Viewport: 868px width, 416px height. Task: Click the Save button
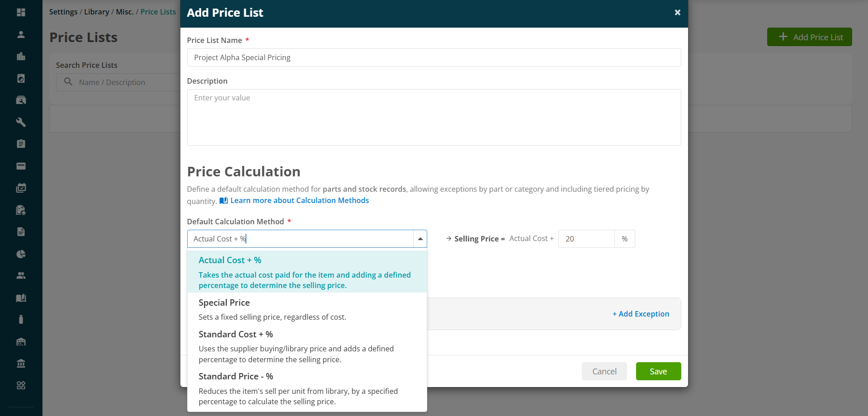pyautogui.click(x=658, y=371)
